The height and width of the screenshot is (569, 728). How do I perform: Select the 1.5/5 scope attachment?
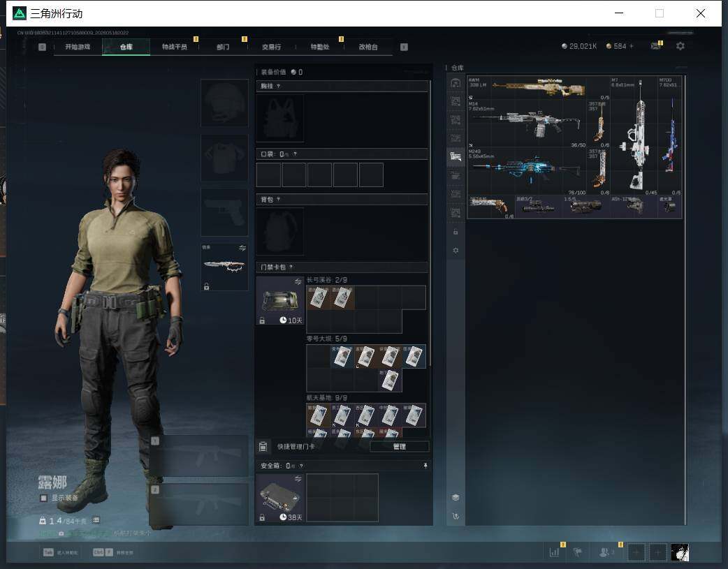(x=586, y=207)
